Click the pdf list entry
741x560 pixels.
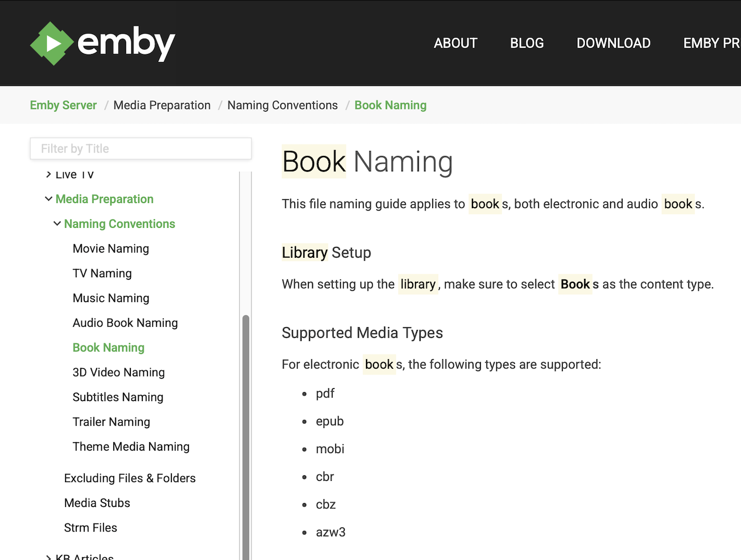click(325, 393)
